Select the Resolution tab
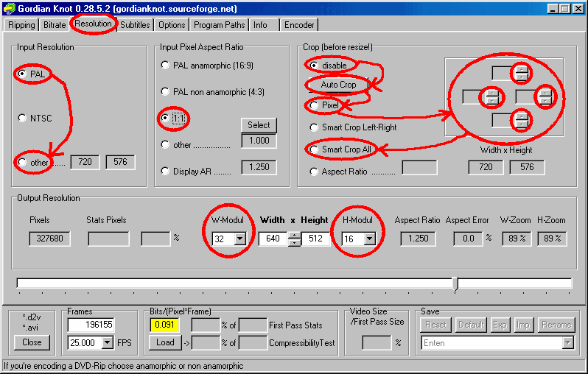The image size is (588, 374). pos(93,24)
